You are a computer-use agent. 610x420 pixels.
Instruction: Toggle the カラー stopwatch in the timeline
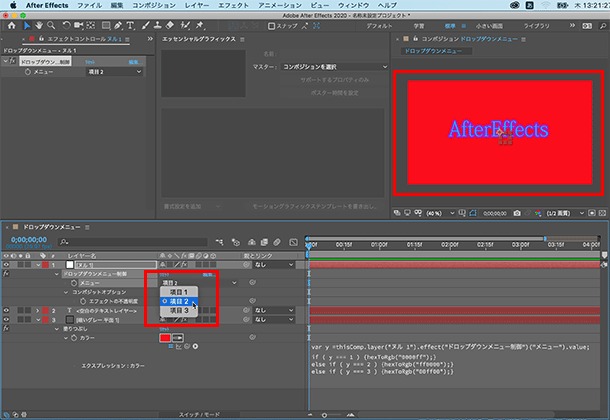click(74, 338)
